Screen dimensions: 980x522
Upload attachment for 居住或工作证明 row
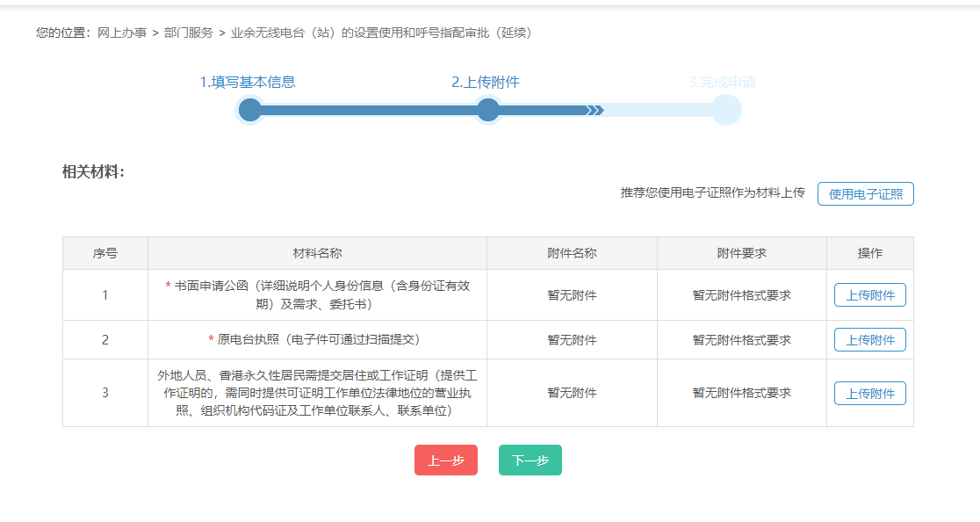click(869, 394)
